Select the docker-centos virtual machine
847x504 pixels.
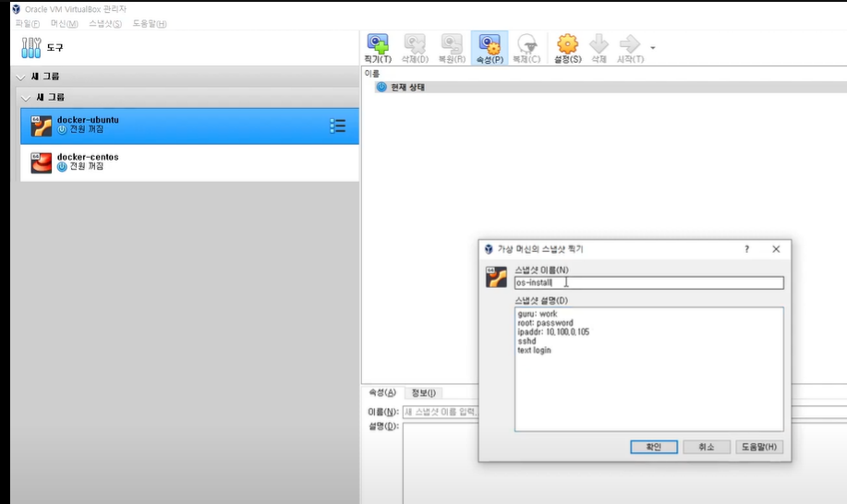point(189,162)
